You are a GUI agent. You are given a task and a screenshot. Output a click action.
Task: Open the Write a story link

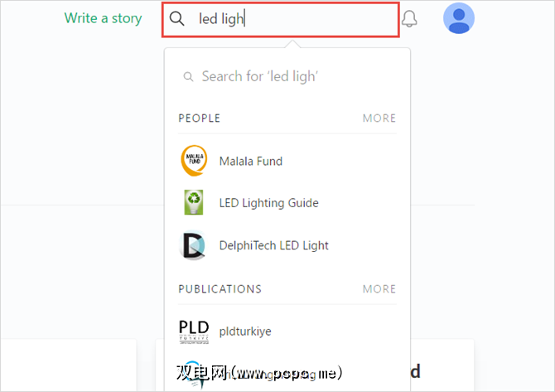104,18
